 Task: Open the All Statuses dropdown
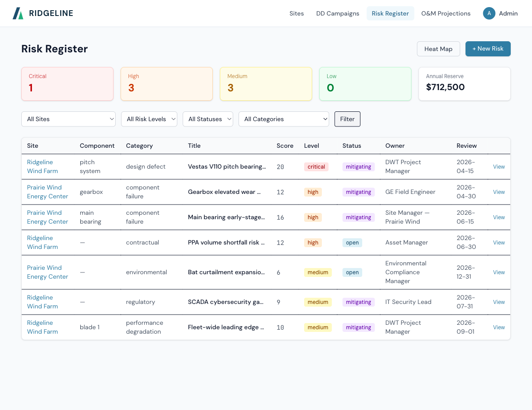pos(207,119)
